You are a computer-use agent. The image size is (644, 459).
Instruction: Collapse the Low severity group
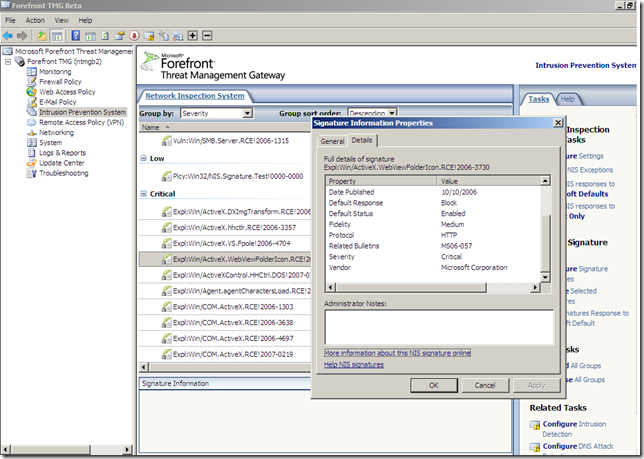pyautogui.click(x=143, y=158)
